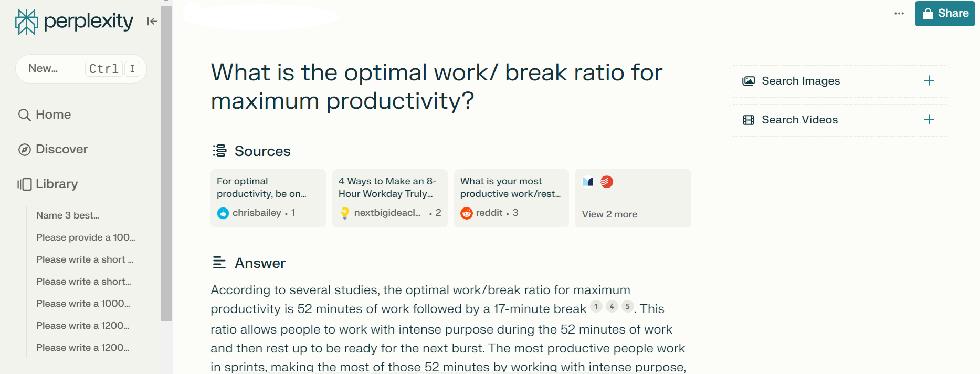This screenshot has width=980, height=374.
Task: Click the Sources list icon
Action: [219, 151]
